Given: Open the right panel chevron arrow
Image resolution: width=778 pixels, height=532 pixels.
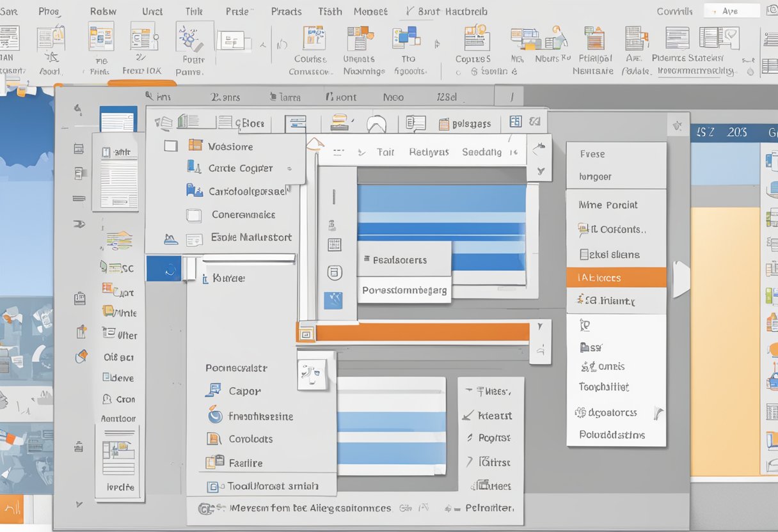Looking at the screenshot, I should [681, 278].
